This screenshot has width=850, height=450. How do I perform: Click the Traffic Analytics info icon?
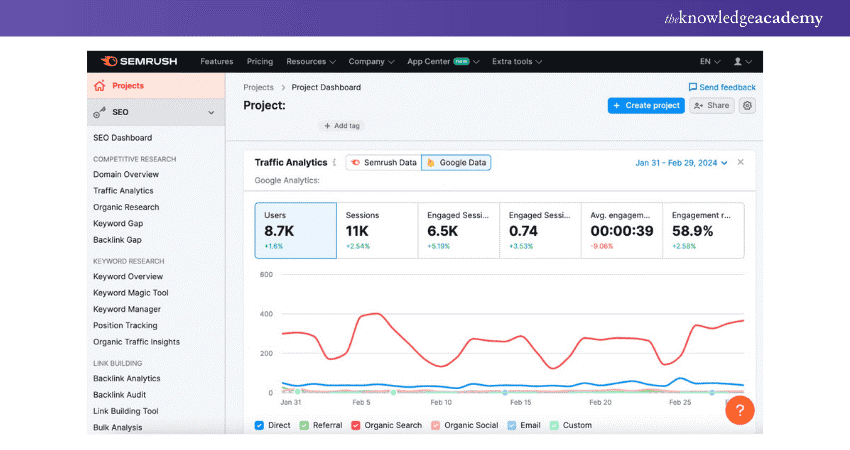click(x=334, y=162)
